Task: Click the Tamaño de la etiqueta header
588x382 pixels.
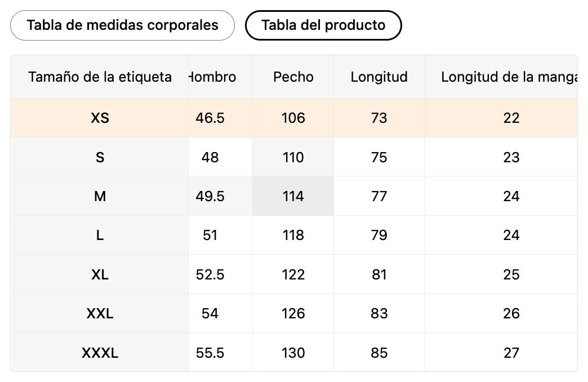Action: pyautogui.click(x=100, y=77)
